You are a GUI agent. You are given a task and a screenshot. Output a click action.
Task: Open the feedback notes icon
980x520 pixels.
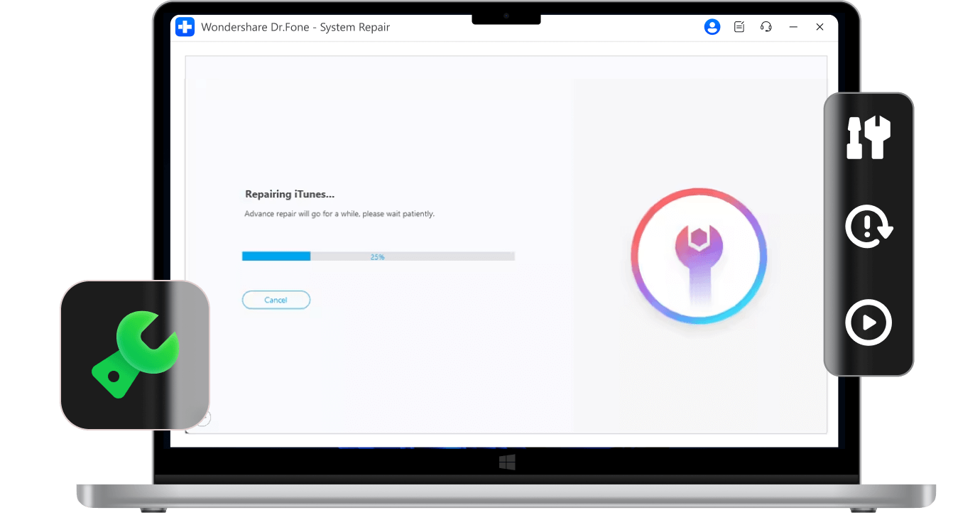coord(739,26)
